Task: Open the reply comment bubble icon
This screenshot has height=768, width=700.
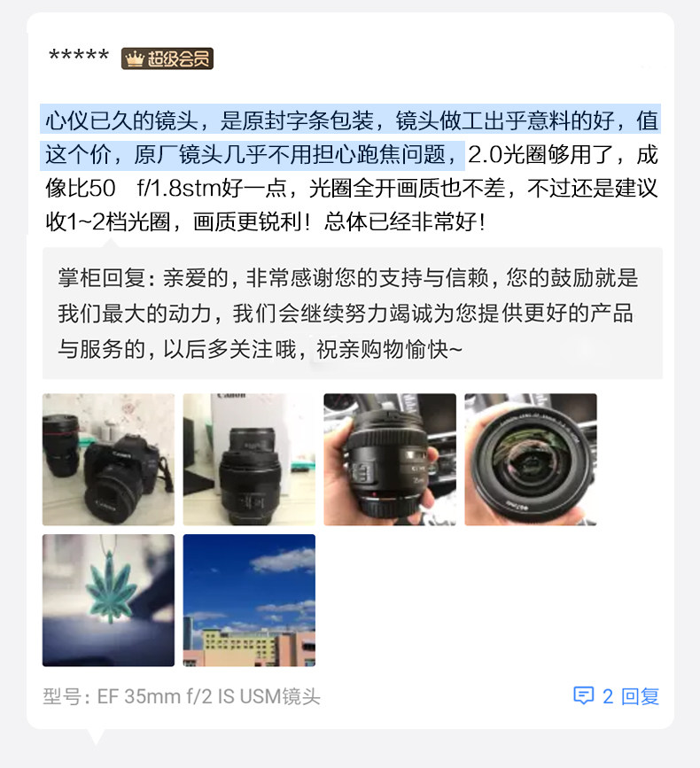Action: [x=583, y=695]
